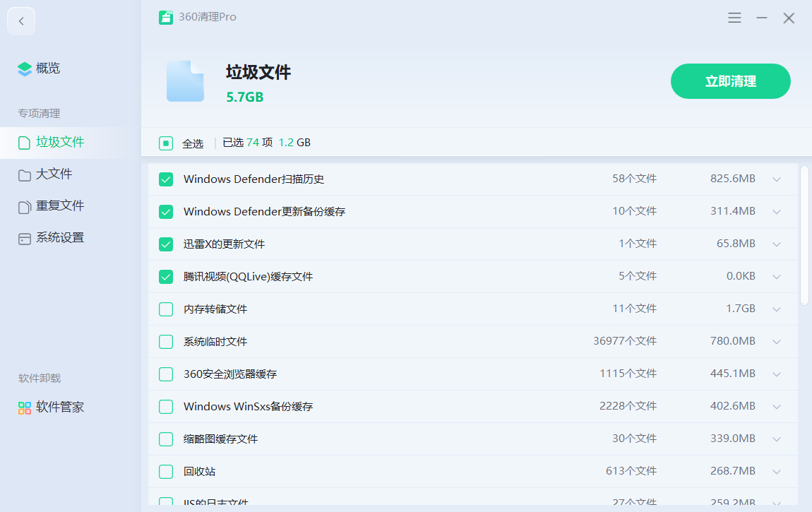
Task: Uncheck 腾讯视频(QQLive)缓存文件 checkbox
Action: tap(166, 276)
